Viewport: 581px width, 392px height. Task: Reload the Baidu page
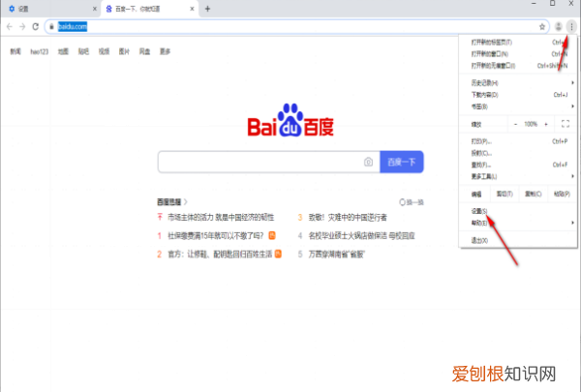[35, 27]
